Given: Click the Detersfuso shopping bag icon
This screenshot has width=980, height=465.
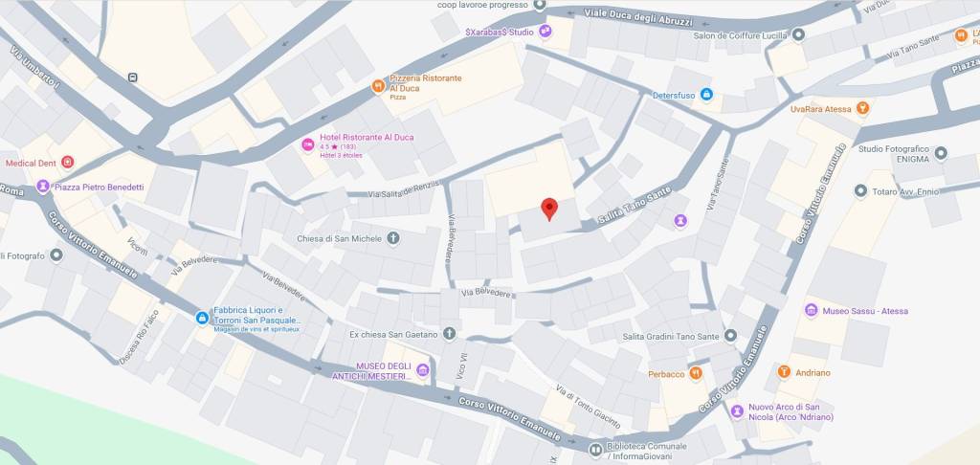Looking at the screenshot, I should [x=706, y=95].
